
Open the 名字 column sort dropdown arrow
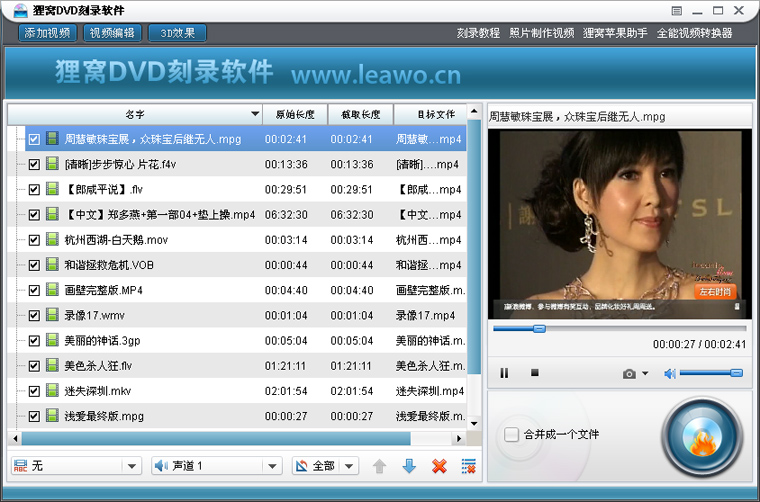tap(255, 114)
